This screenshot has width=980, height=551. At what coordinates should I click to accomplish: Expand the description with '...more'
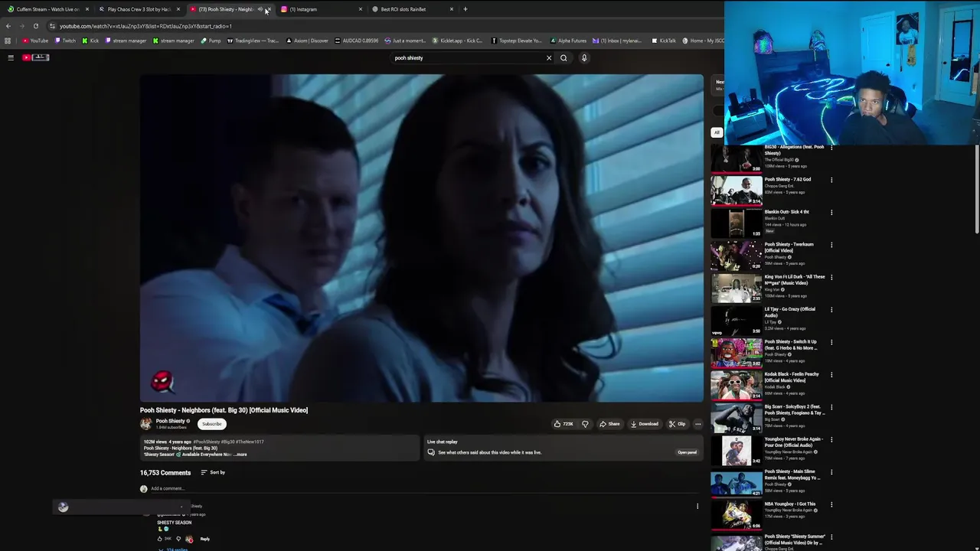pyautogui.click(x=240, y=455)
